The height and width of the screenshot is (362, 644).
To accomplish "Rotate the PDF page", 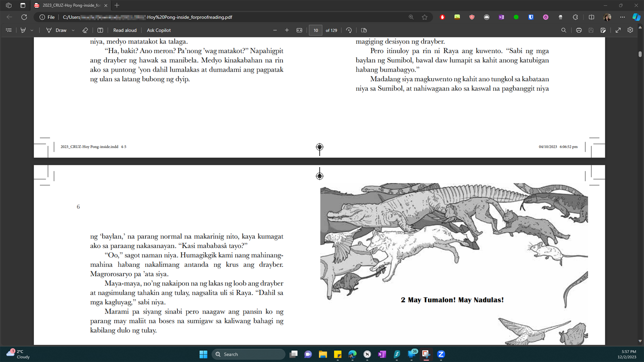I will point(349,30).
